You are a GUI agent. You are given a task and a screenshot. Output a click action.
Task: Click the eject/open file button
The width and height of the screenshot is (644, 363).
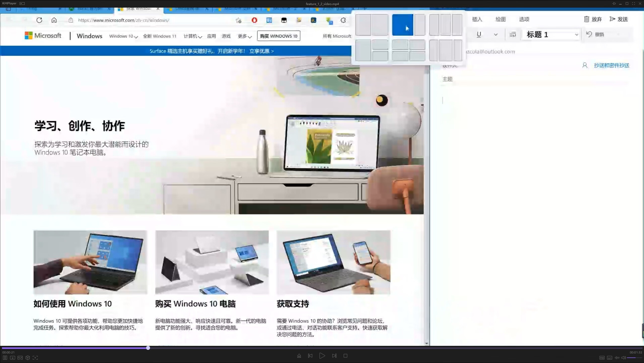pos(299,356)
